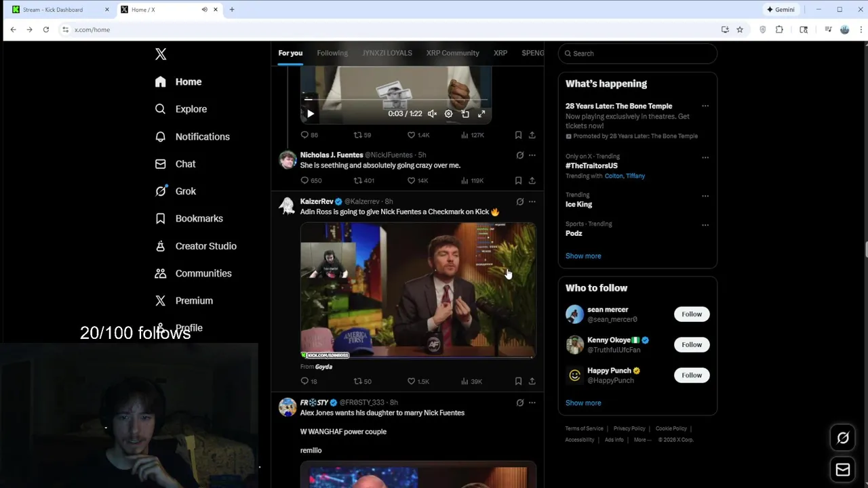Open floating Grok button at bottom right
This screenshot has height=488, width=868.
click(x=843, y=439)
